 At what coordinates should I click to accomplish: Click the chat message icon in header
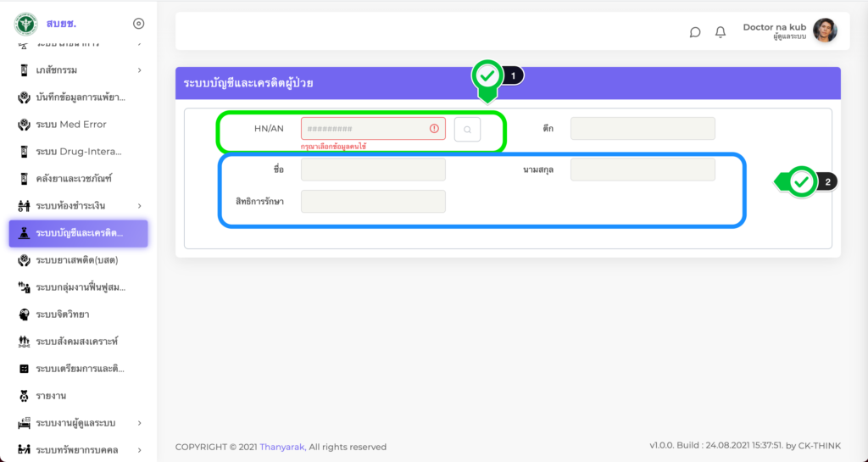click(695, 32)
